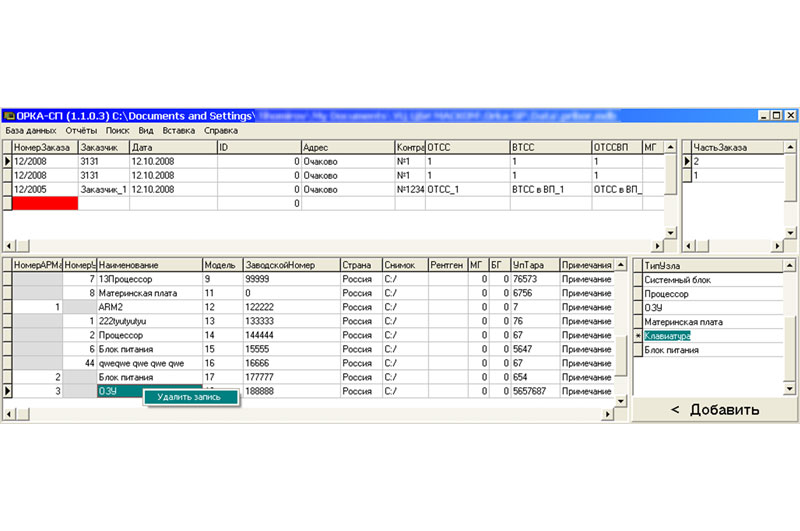800x531 pixels.
Task: Select highlighted Клавиатура in ТипУзла list
Action: [712, 336]
